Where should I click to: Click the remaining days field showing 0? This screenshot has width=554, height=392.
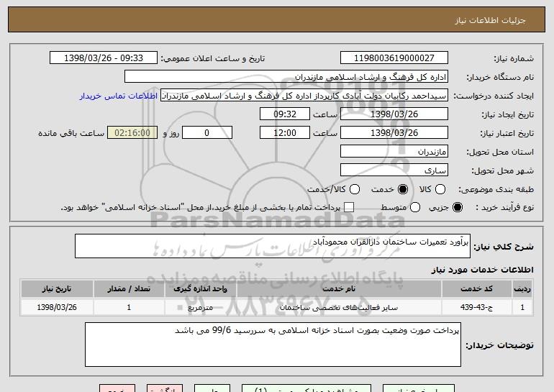[x=207, y=133]
